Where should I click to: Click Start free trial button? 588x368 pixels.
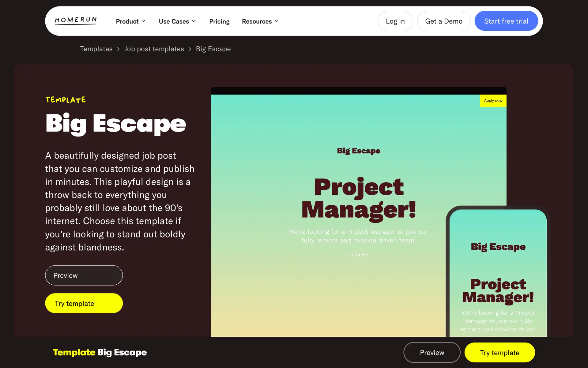coord(506,21)
